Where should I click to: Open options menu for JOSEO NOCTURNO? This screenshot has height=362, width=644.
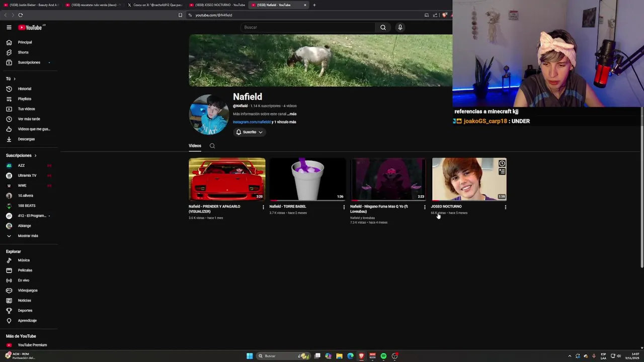point(506,207)
